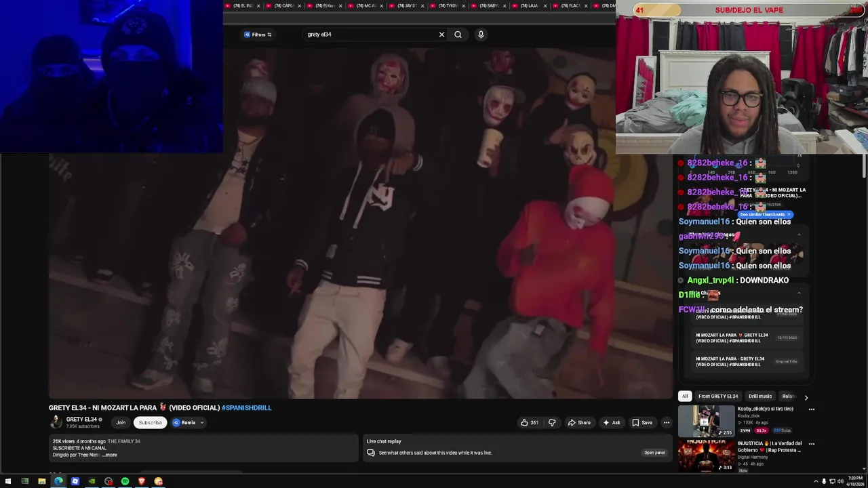868x488 pixels.
Task: Switch to the '(74) TYKIN' browser tab
Action: pyautogui.click(x=448, y=5)
